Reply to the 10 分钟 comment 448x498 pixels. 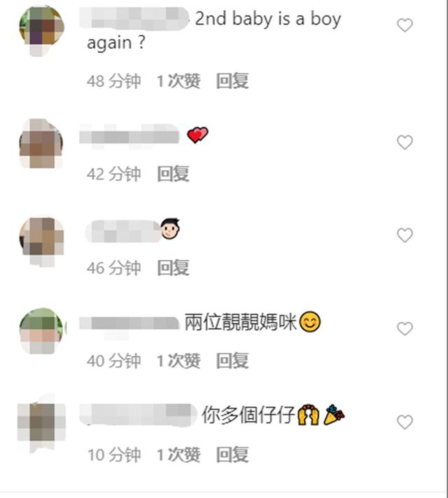232,454
